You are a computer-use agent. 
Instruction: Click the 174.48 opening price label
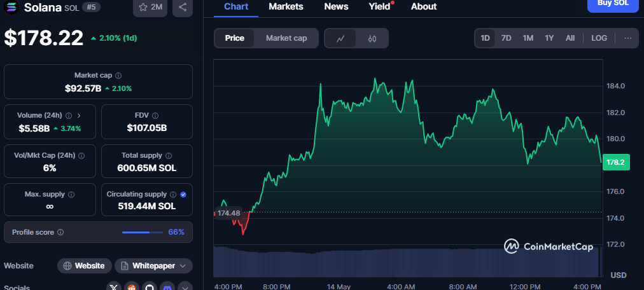coord(228,213)
